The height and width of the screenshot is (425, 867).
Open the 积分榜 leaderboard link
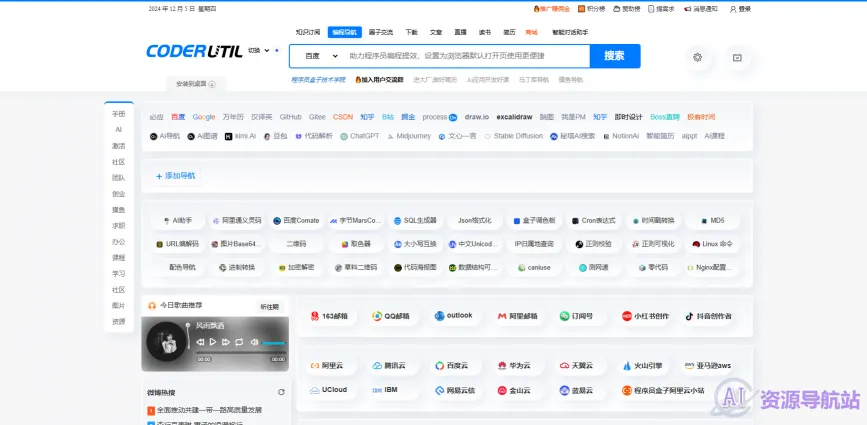592,9
